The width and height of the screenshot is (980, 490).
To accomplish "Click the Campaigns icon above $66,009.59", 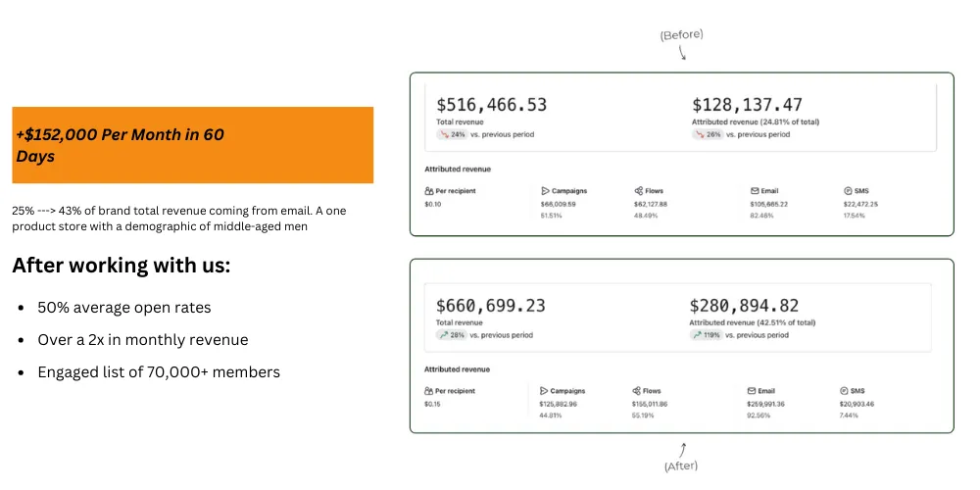I will [545, 191].
